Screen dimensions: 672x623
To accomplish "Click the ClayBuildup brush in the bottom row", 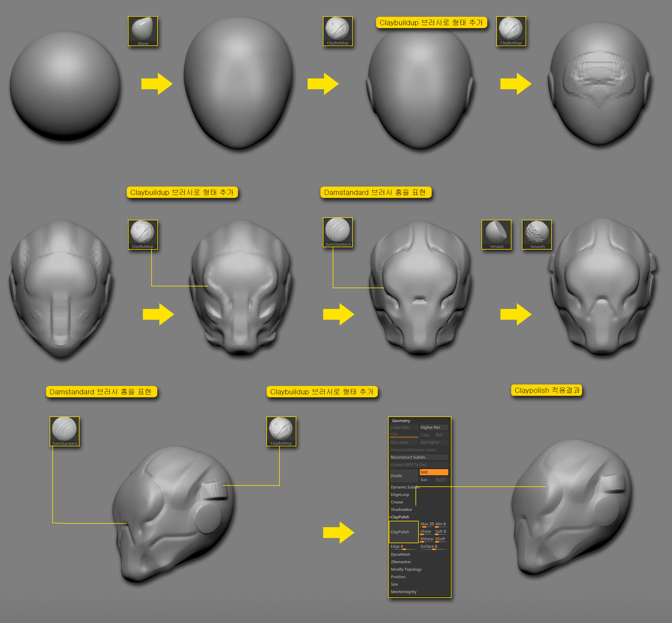I will 281,430.
